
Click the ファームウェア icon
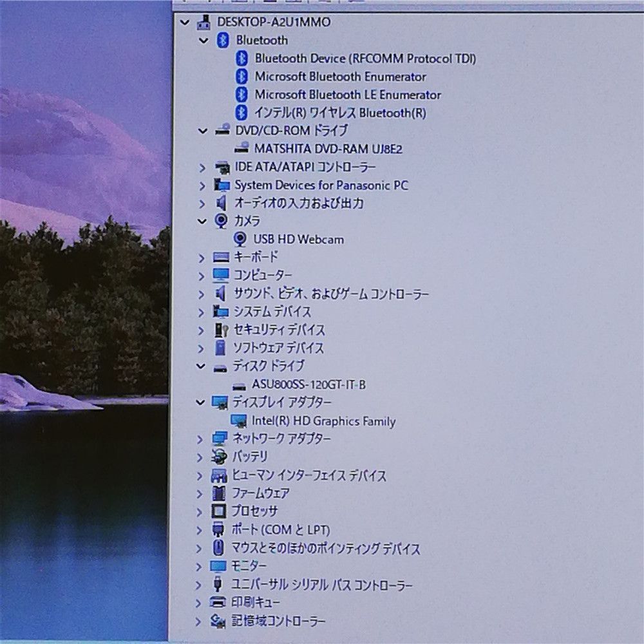(219, 493)
